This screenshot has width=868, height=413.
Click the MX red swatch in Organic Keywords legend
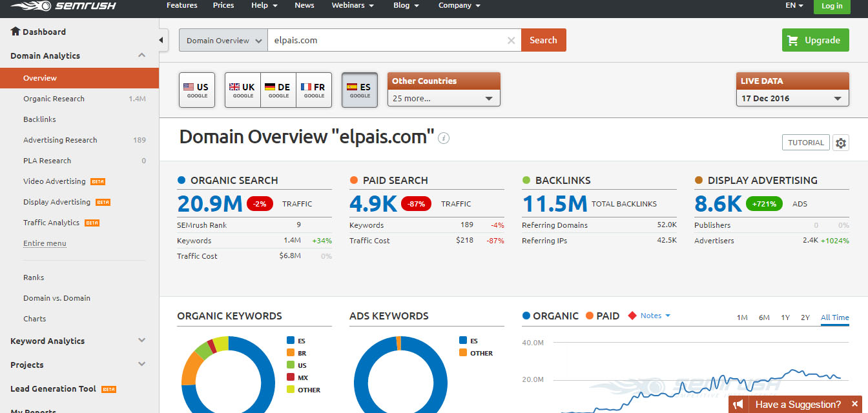(x=291, y=378)
